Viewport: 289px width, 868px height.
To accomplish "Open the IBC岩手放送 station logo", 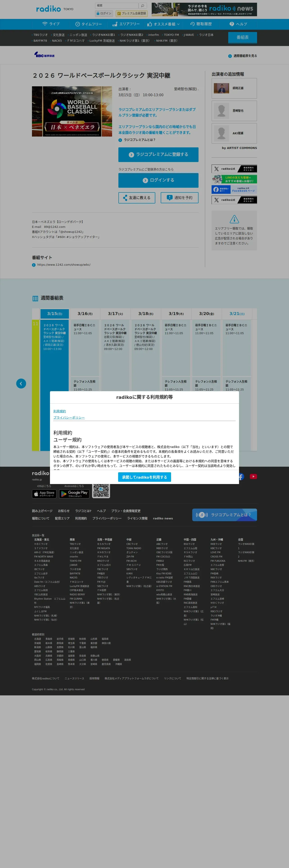I will pos(44,55).
